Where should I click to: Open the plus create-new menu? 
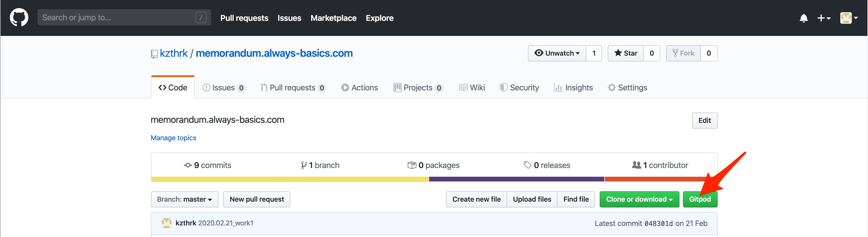point(824,18)
